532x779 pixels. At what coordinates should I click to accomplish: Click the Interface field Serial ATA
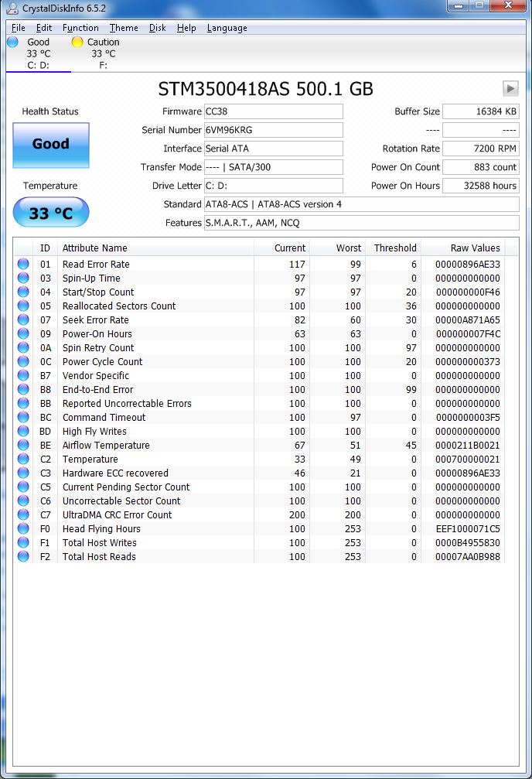coord(274,149)
